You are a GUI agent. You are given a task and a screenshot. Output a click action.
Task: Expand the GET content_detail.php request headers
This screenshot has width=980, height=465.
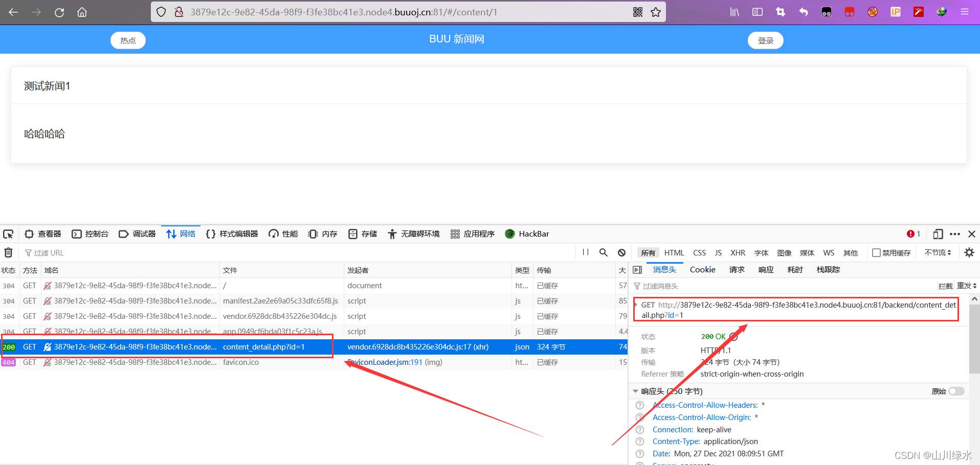point(637,305)
